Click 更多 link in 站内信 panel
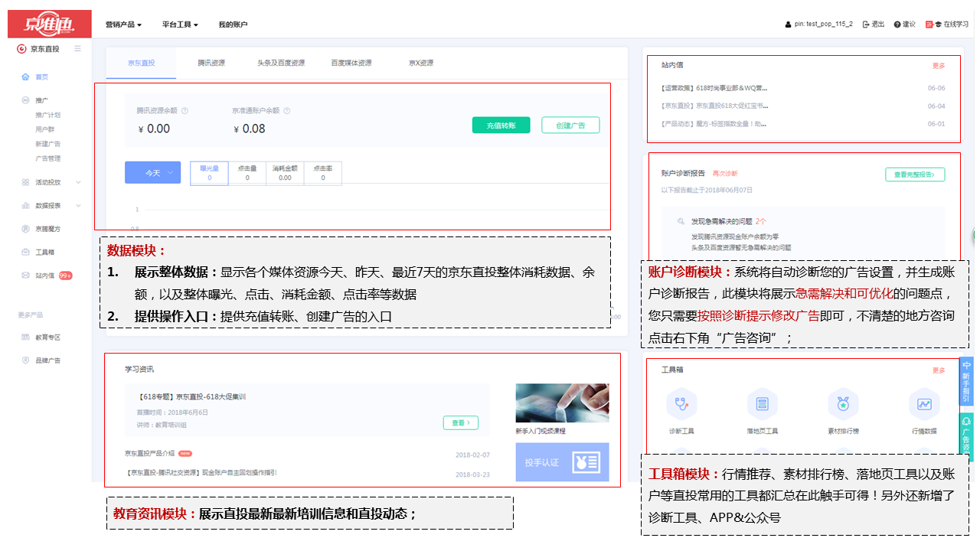Image resolution: width=980 pixels, height=551 pixels. 939,66
